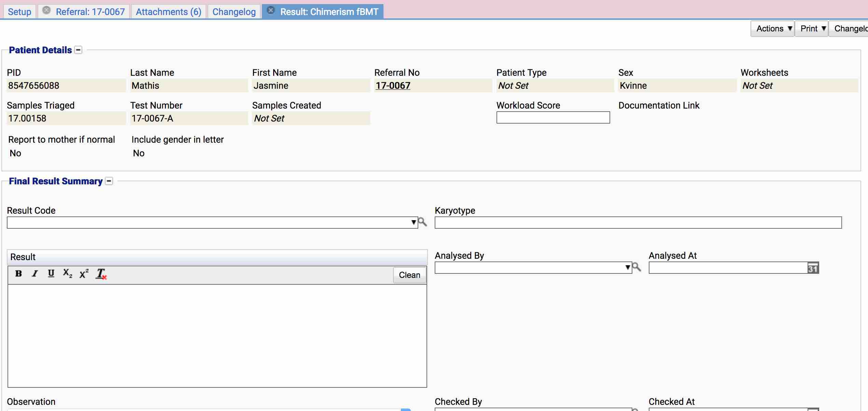The width and height of the screenshot is (868, 411).
Task: Click the Checked At label
Action: (x=672, y=402)
